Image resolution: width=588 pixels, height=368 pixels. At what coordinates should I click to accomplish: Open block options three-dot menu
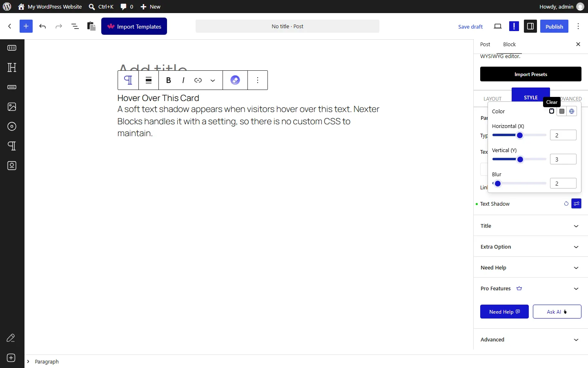pyautogui.click(x=258, y=80)
